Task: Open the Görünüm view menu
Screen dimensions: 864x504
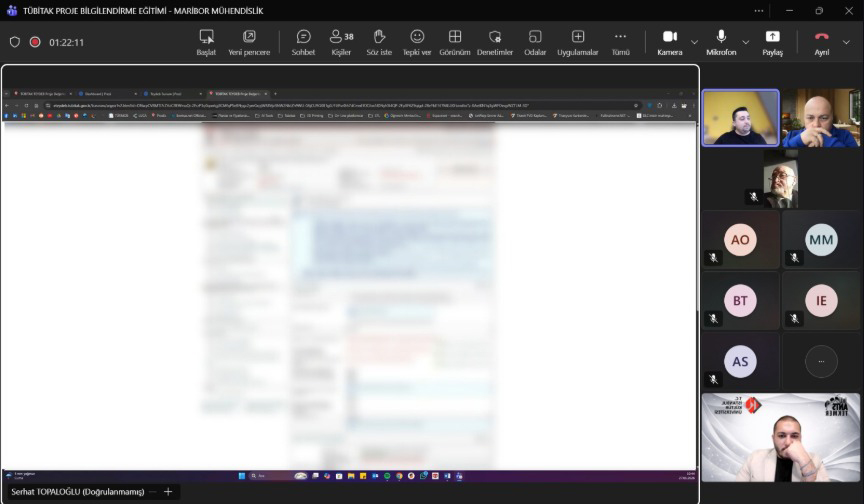Action: coord(455,42)
